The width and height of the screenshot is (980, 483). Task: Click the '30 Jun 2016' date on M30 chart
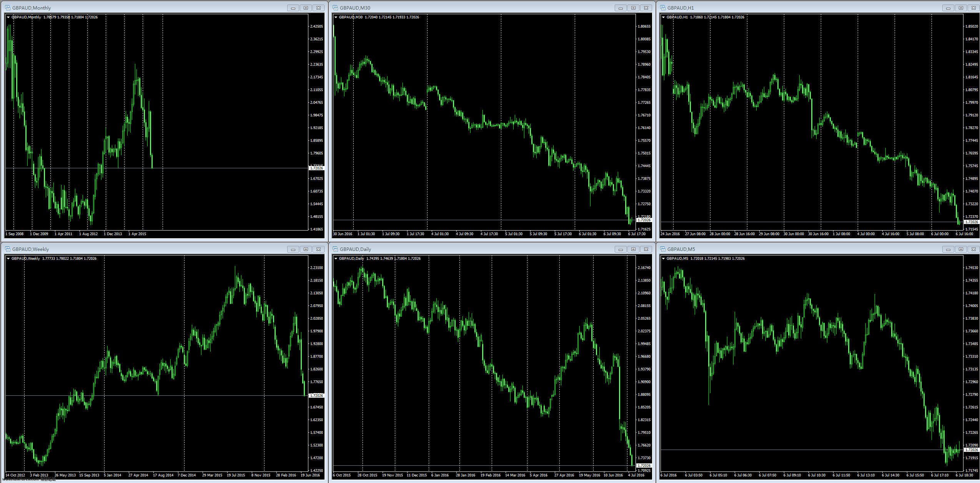pos(343,234)
